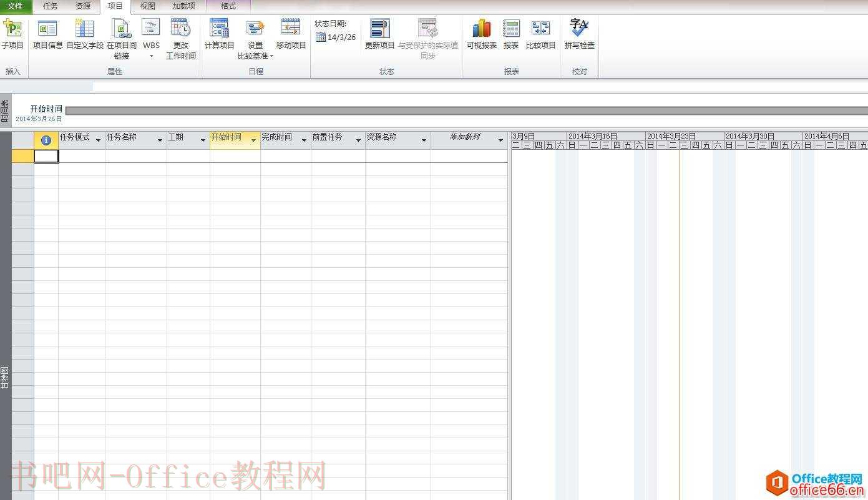The width and height of the screenshot is (868, 500).
Task: Switch to the 加载项 ribbon tab
Action: [x=184, y=6]
